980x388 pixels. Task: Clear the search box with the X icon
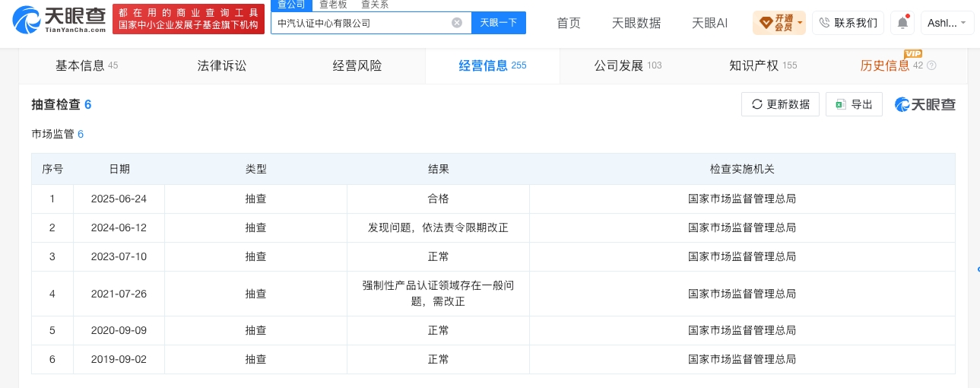(x=457, y=23)
